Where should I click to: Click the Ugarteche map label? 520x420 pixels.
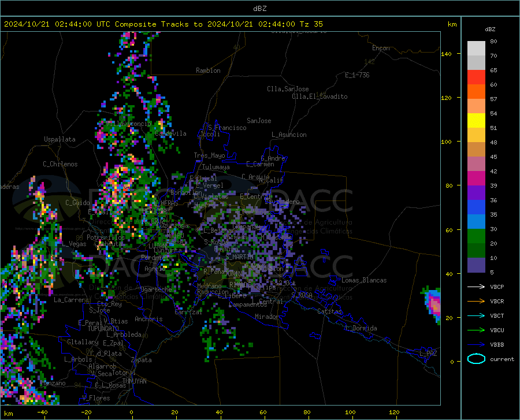pyautogui.click(x=156, y=289)
